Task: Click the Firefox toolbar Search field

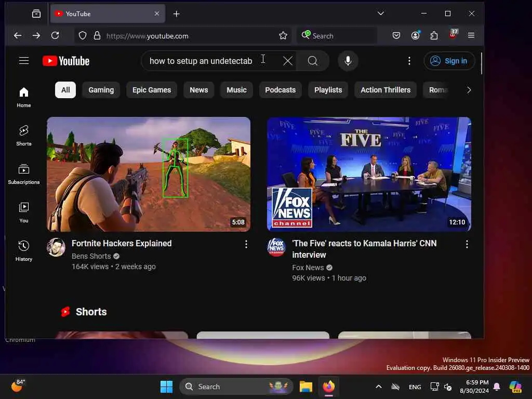Action: [x=337, y=36]
